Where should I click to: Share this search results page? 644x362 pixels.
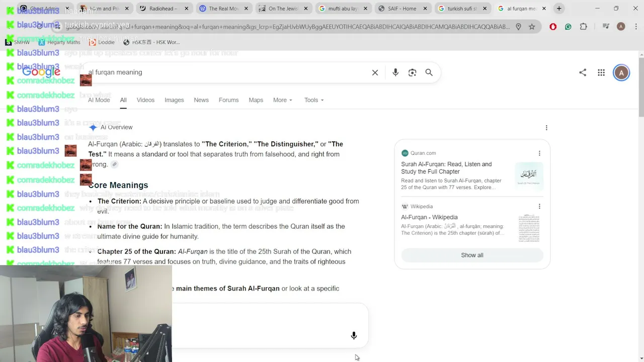point(583,72)
